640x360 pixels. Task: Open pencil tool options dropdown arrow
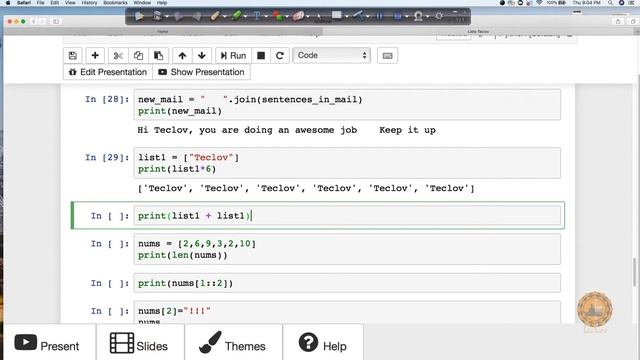tap(224, 17)
